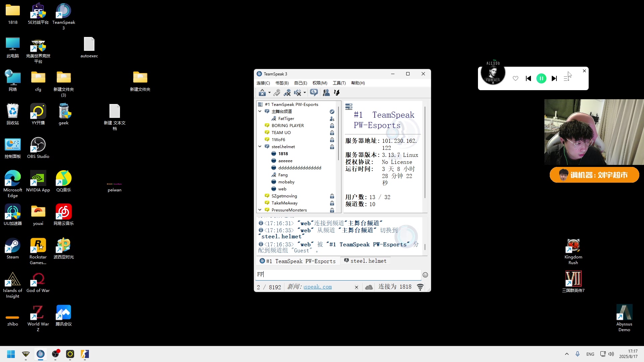Viewport: 644px width, 362px height.
Task: Open the ispeak.com news link
Action: (x=318, y=287)
